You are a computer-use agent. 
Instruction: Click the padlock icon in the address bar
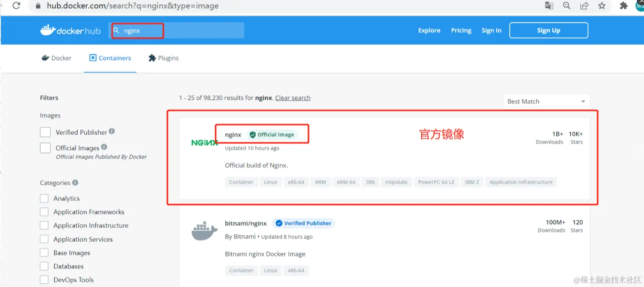tap(38, 6)
